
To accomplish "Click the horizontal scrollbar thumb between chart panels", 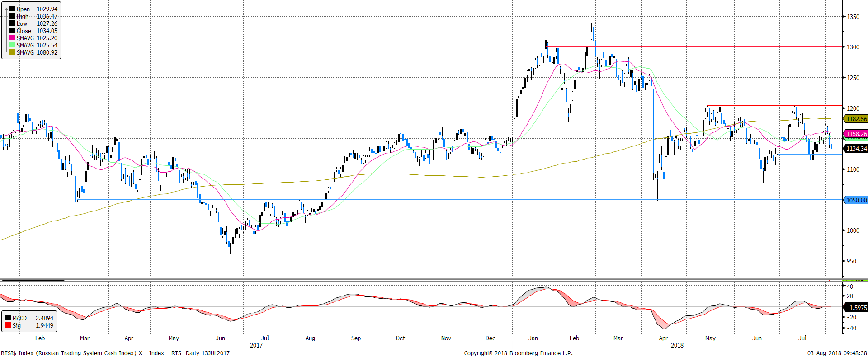I will [32, 281].
